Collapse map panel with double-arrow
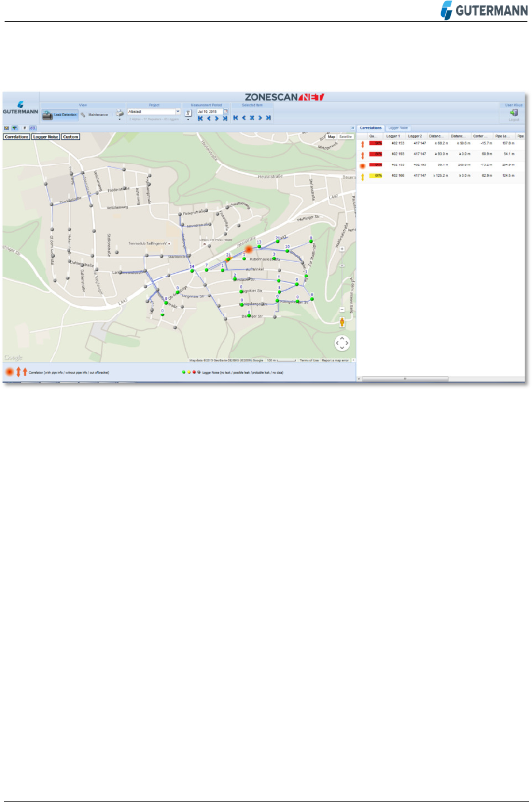 click(x=353, y=128)
